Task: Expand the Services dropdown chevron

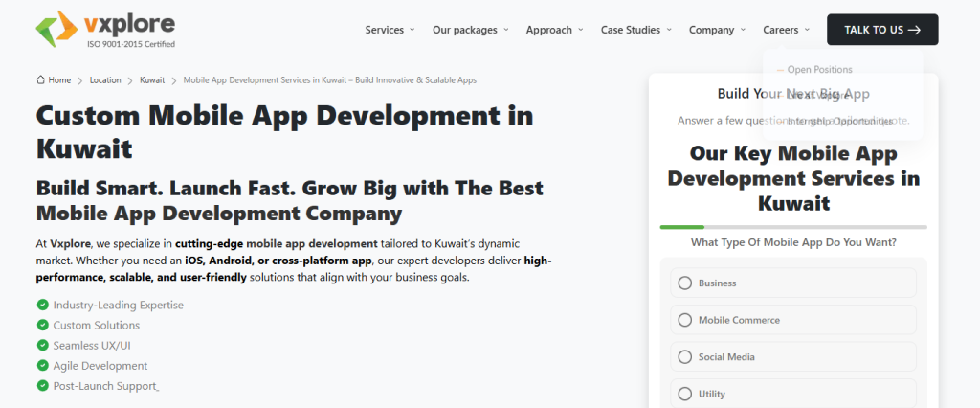Action: [x=412, y=30]
